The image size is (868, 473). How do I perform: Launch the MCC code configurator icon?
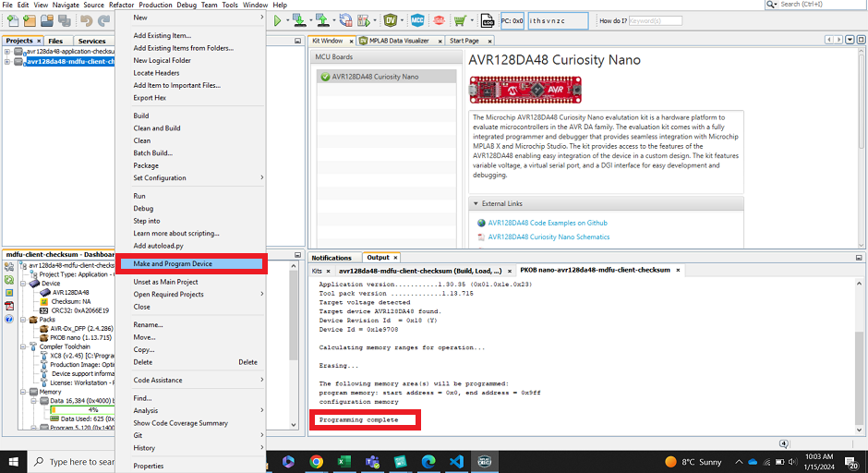click(417, 21)
